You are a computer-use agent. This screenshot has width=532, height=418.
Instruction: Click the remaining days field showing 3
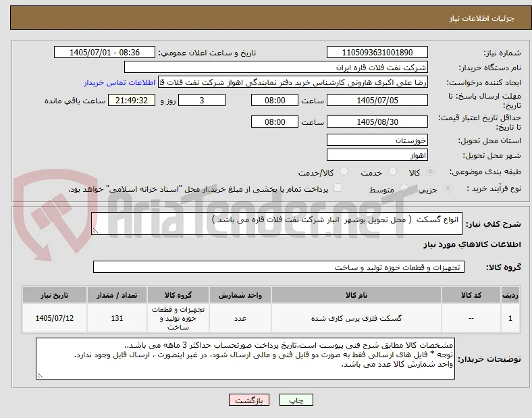(202, 101)
